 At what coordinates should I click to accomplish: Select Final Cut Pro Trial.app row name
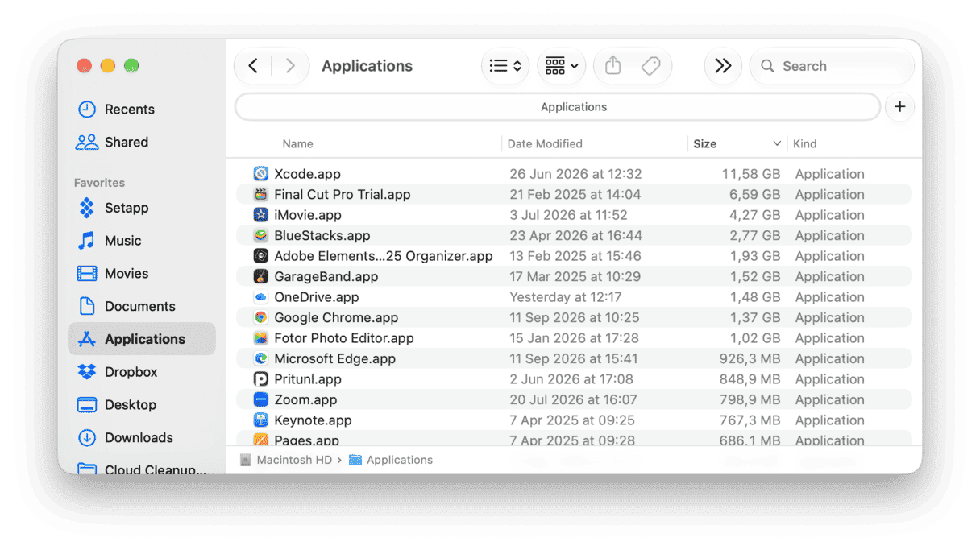(x=343, y=195)
